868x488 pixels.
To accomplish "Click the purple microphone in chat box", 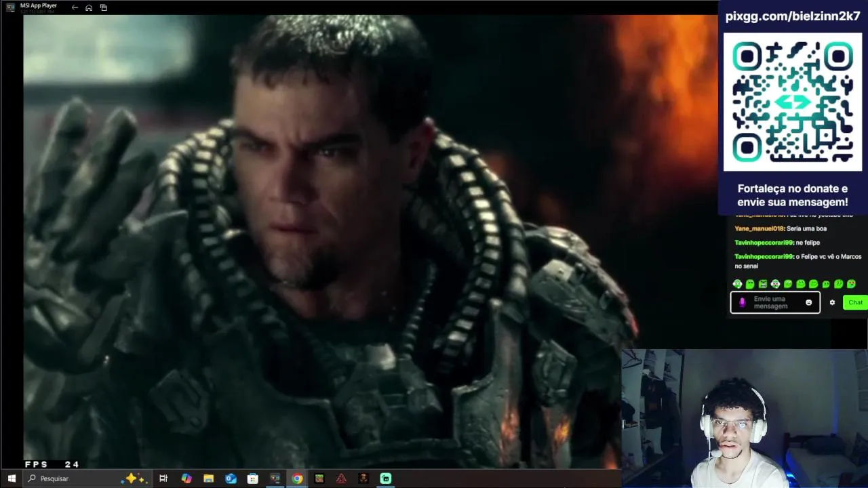I will (742, 303).
